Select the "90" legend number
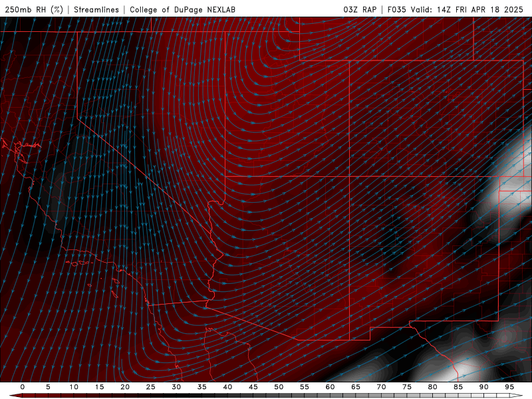The image size is (532, 399). [484, 387]
